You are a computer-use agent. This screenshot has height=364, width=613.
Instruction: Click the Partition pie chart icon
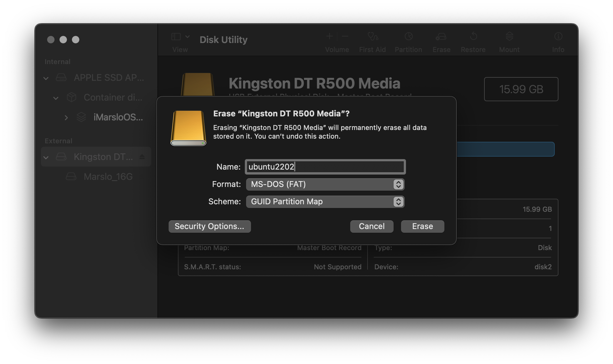pyautogui.click(x=408, y=37)
